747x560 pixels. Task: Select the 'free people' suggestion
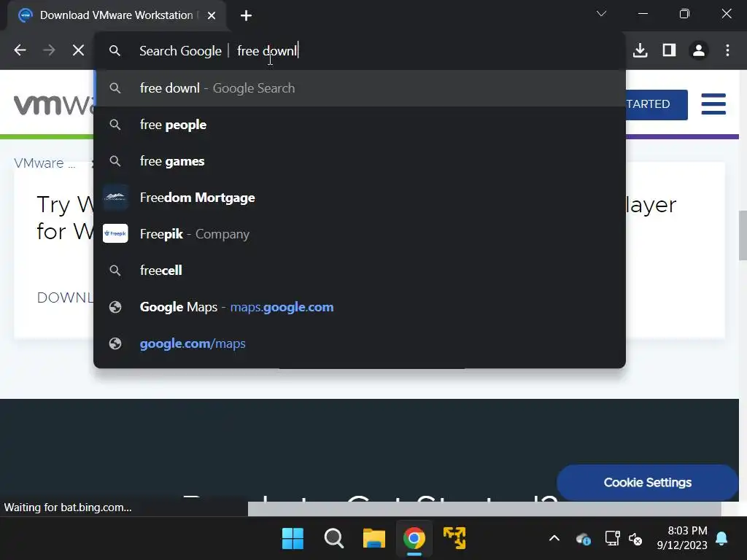pos(360,125)
